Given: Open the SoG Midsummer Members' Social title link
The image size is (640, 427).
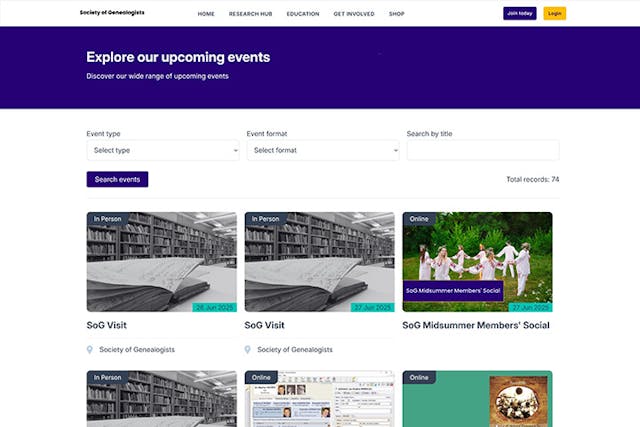Looking at the screenshot, I should [476, 325].
